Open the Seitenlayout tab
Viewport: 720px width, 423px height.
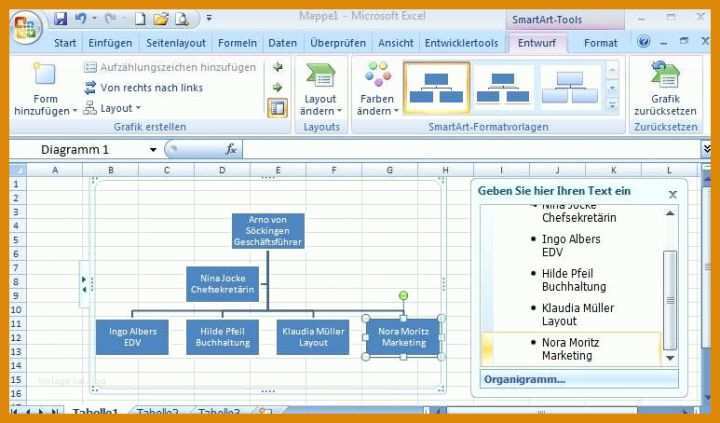(176, 43)
